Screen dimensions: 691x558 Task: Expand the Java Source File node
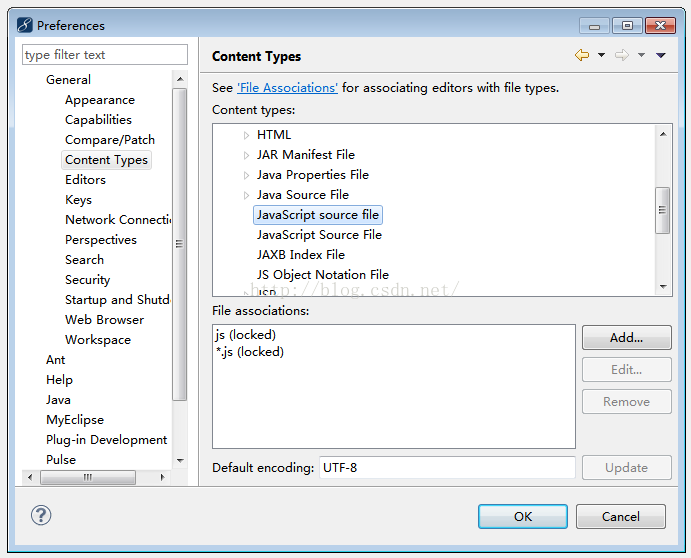pyautogui.click(x=246, y=195)
